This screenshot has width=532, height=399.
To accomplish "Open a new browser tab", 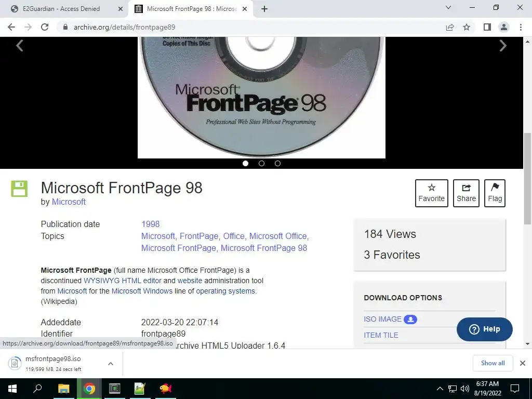I will [264, 9].
